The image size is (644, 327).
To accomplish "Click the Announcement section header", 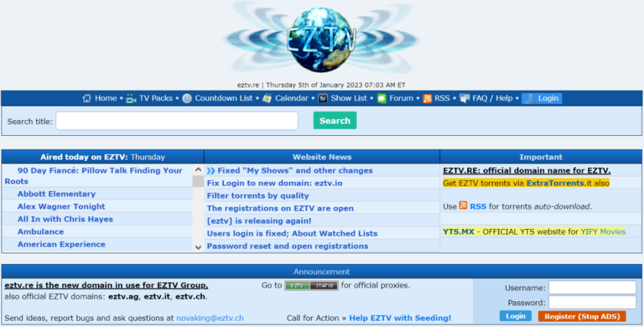I will coord(321,271).
